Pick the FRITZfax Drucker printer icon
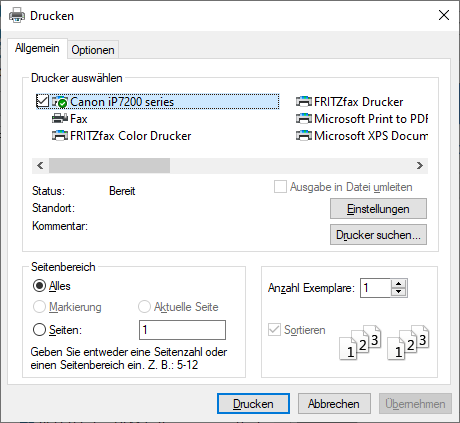 (x=304, y=101)
